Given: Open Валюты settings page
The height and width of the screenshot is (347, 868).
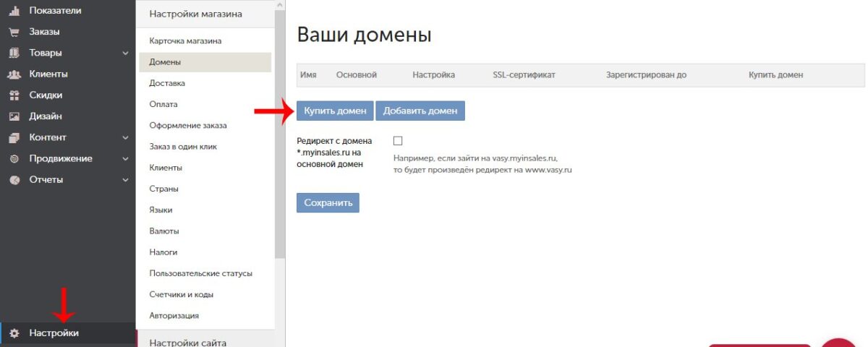Looking at the screenshot, I should point(164,231).
